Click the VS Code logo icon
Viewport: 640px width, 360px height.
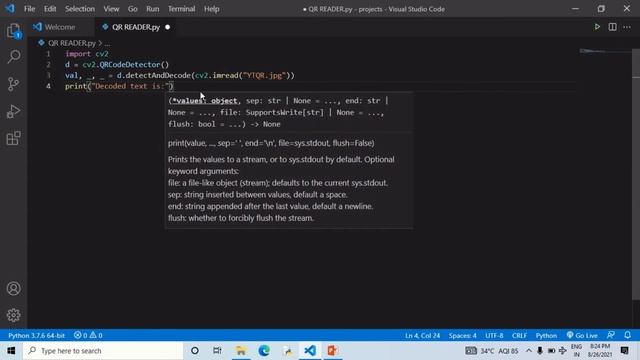[x=10, y=9]
